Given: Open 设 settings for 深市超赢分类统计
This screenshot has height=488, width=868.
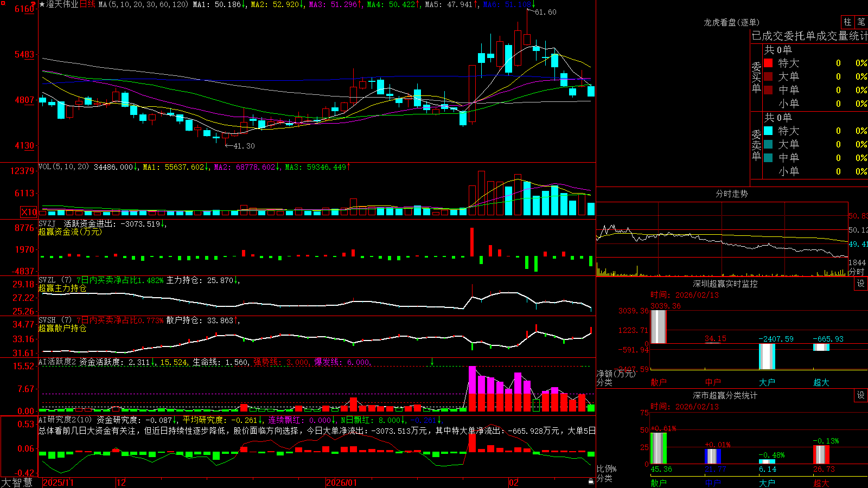Looking at the screenshot, I should [861, 395].
